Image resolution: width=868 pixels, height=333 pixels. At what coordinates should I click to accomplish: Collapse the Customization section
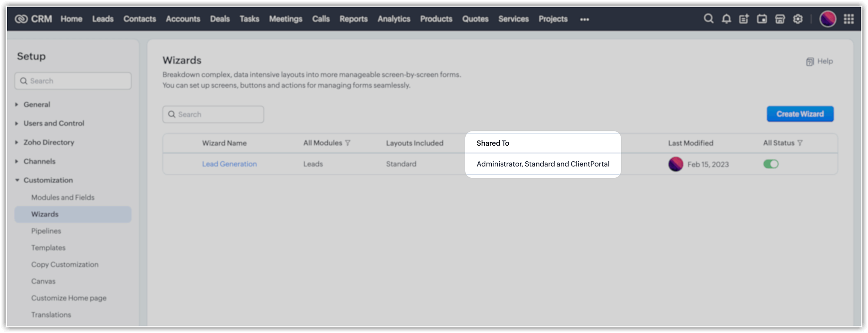click(48, 180)
